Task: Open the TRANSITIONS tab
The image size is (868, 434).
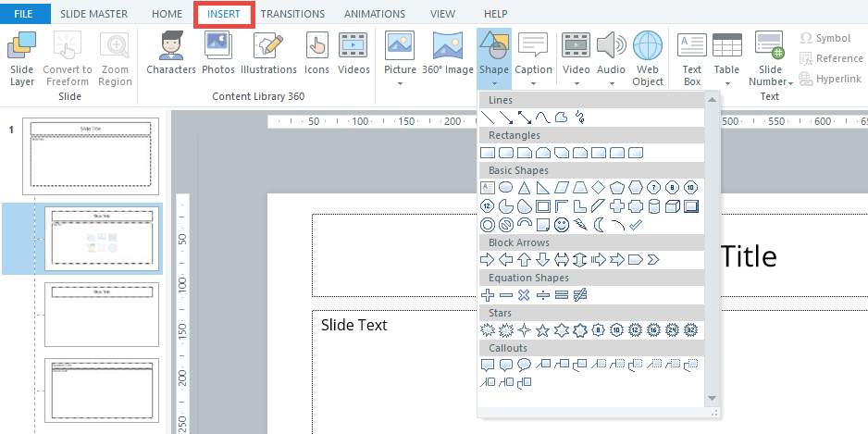Action: tap(292, 14)
